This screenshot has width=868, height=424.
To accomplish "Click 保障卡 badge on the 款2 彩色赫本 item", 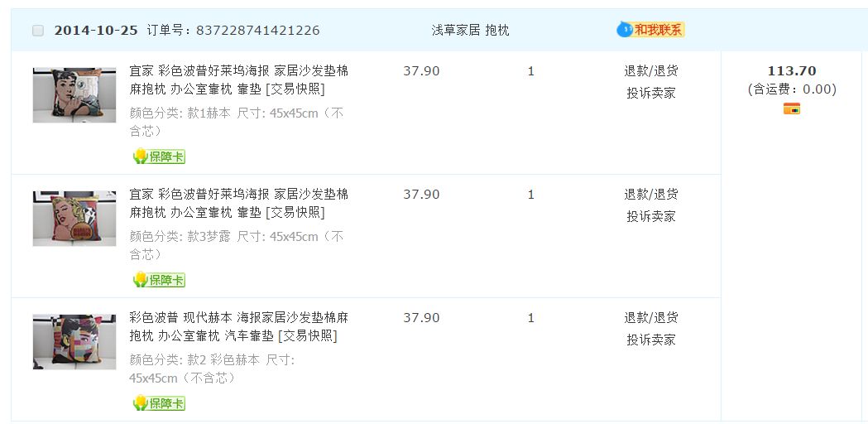I will [159, 403].
